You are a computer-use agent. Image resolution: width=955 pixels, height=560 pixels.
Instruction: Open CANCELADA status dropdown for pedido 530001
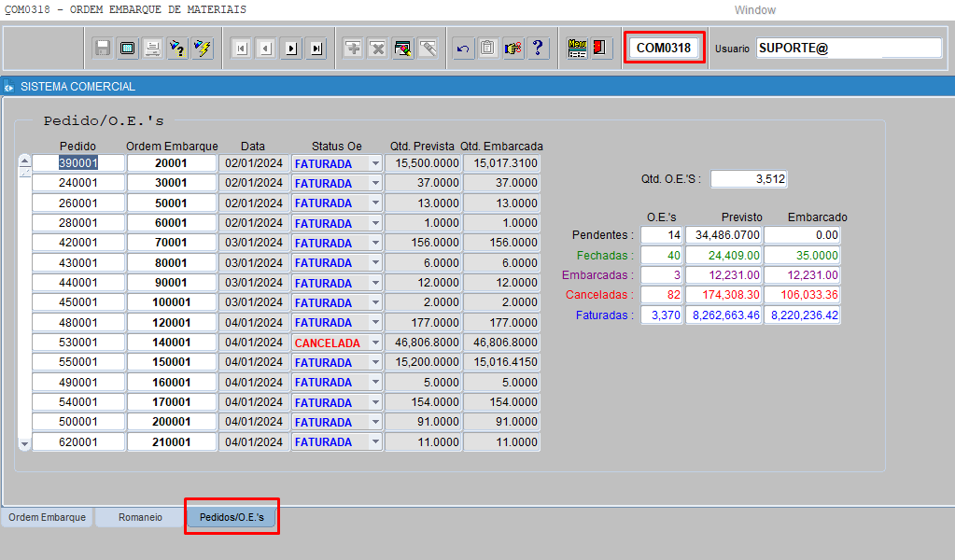pos(375,343)
